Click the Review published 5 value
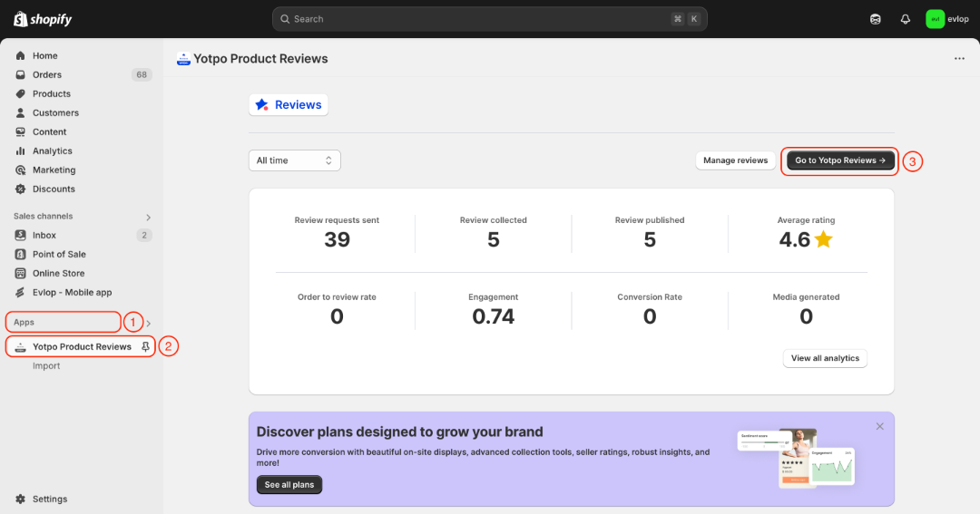Screen dimensions: 980x514 [x=650, y=240]
